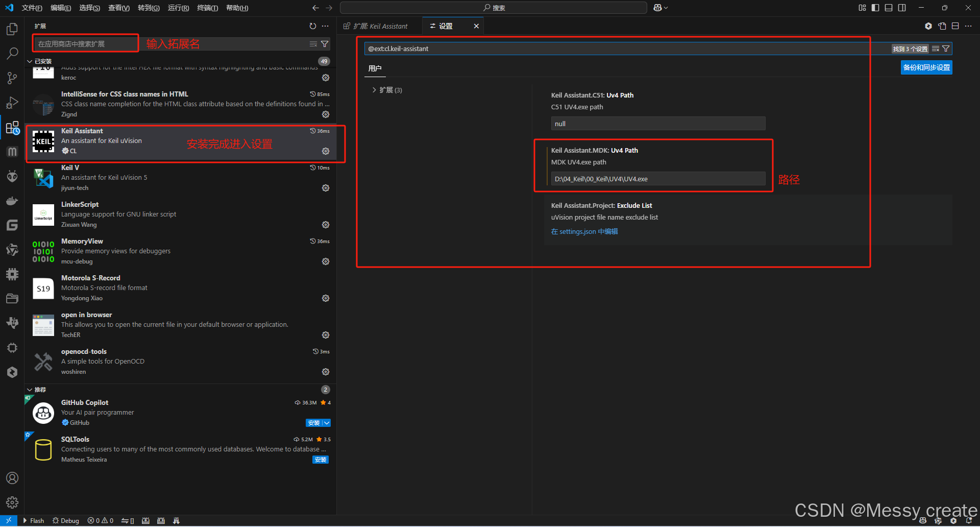Expand the Extensions (3) settings tree node
This screenshot has height=527, width=980.
click(x=374, y=90)
